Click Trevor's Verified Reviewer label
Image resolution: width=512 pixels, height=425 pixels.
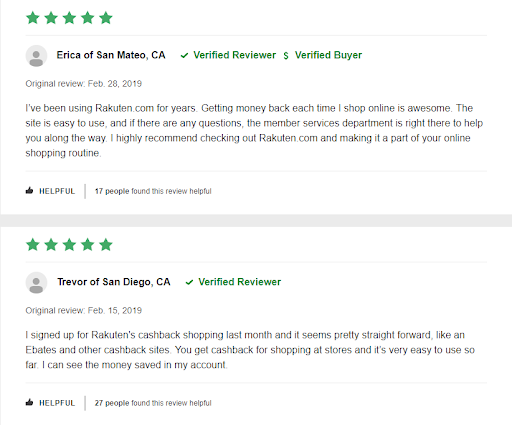click(240, 282)
